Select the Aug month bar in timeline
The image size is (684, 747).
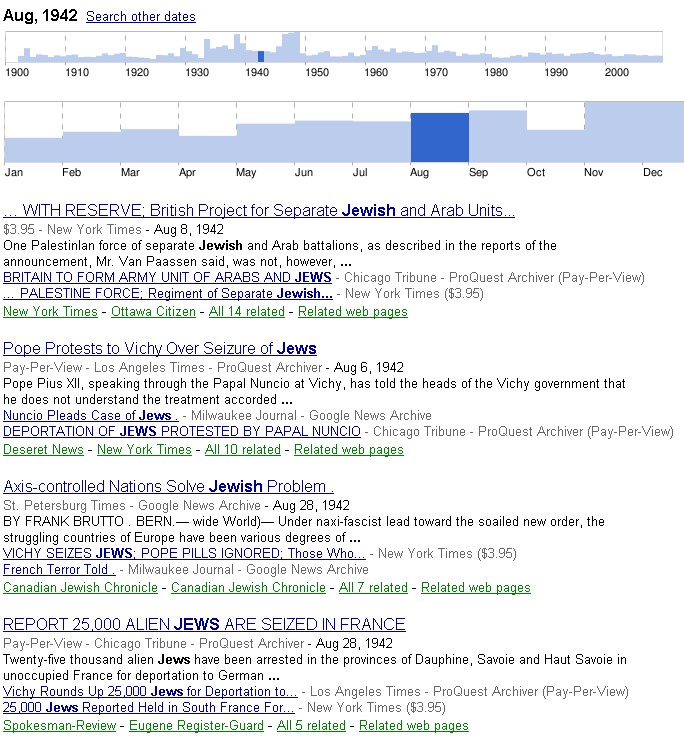(440, 138)
